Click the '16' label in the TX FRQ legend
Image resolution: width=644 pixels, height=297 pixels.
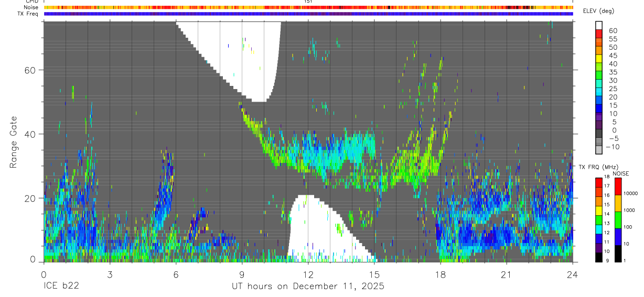pos(607,195)
